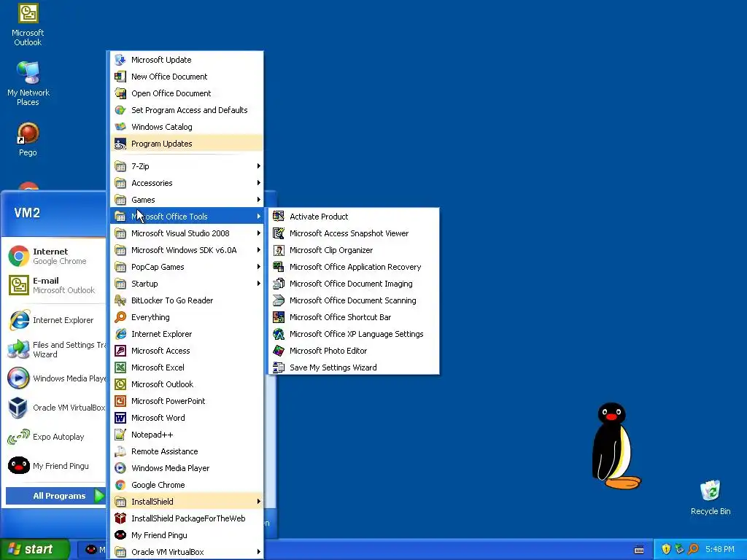Screen dimensions: 747x560
Task: Click the Microsoft Office Shortcut Bar icon
Action: [279, 317]
